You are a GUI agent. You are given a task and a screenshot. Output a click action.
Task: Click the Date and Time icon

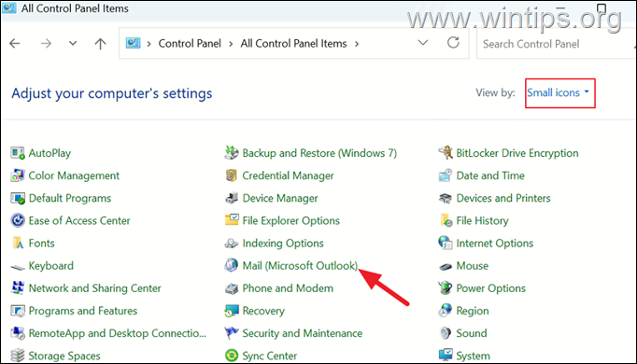(446, 175)
